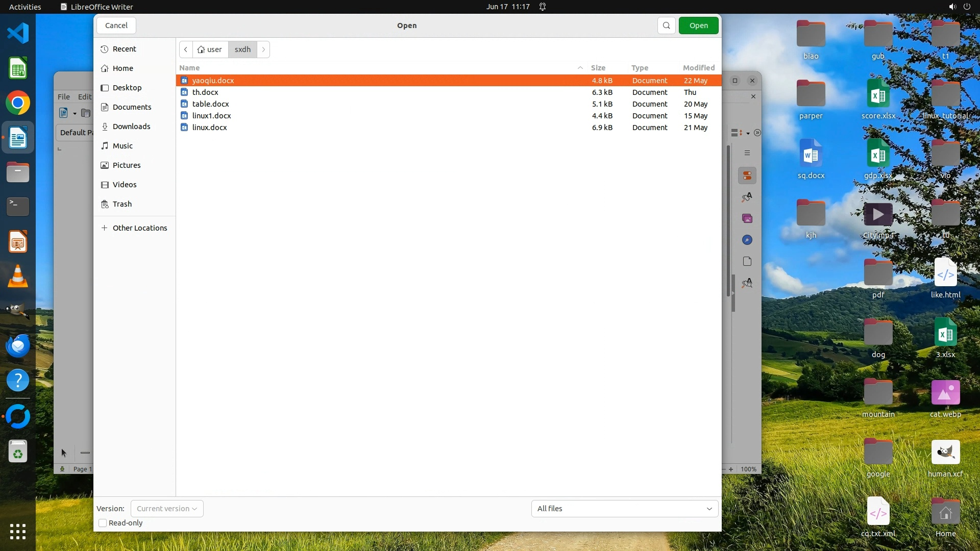This screenshot has height=551, width=980.
Task: Sort files by Modified column
Action: tap(698, 68)
